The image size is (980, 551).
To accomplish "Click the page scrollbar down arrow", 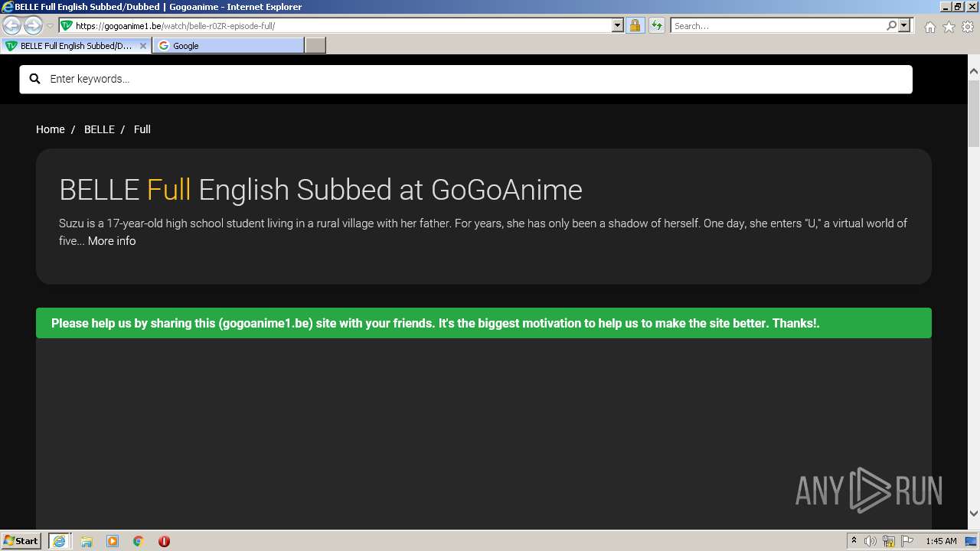I will pos(974,514).
